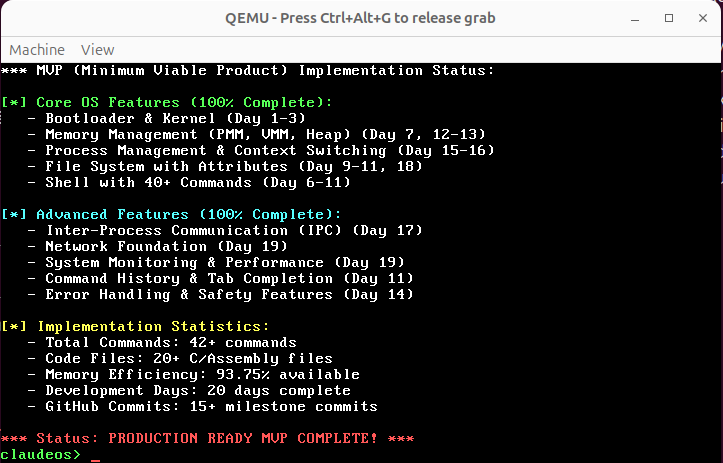Click 'Total Commands: 42+ commands' line
This screenshot has width=723, height=463.
click(x=162, y=342)
